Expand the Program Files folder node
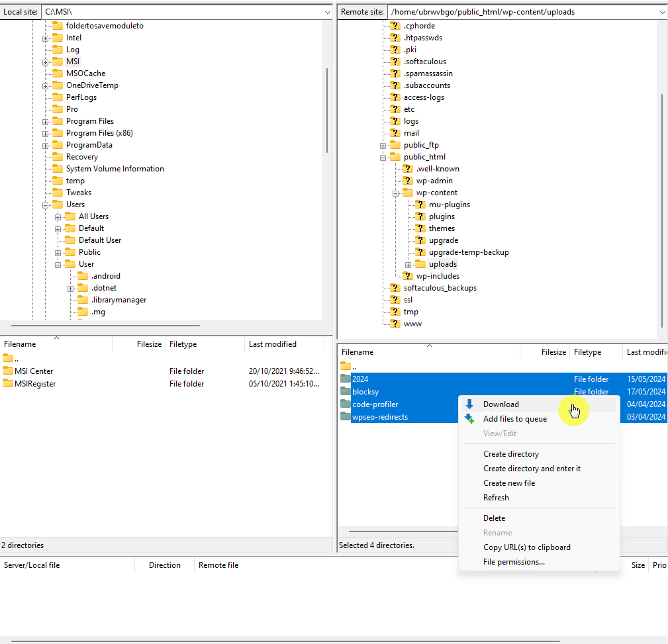 [45, 122]
